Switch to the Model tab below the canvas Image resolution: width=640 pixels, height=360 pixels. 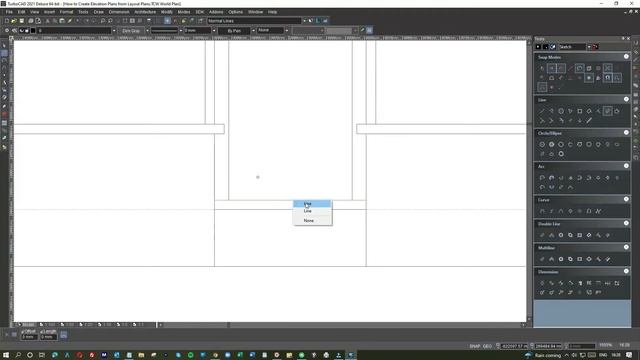click(x=27, y=325)
